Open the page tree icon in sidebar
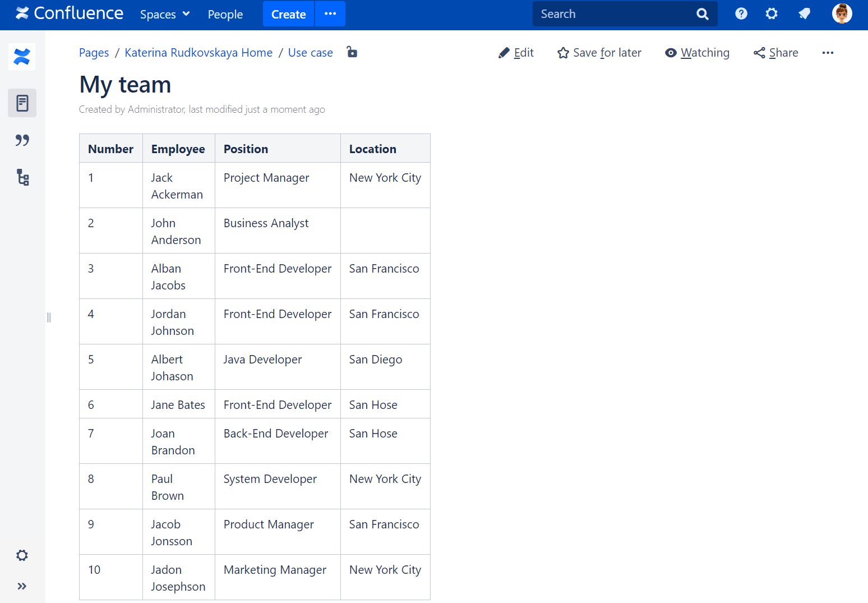The height and width of the screenshot is (603, 868). tap(22, 178)
